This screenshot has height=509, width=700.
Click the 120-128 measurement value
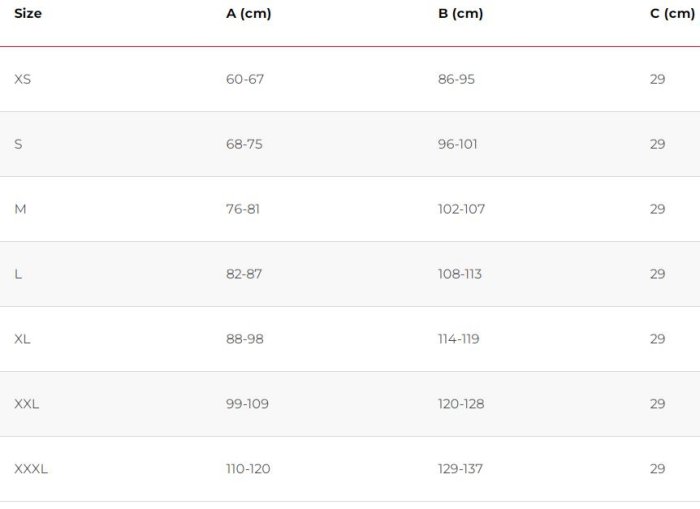(461, 404)
